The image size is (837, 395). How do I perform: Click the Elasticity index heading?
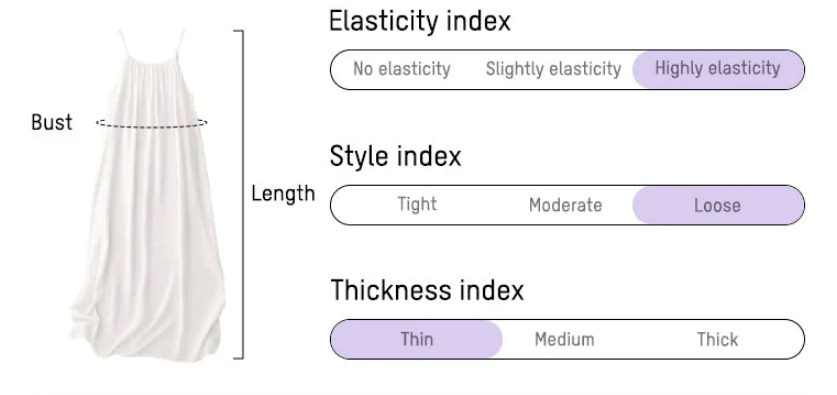pos(420,21)
